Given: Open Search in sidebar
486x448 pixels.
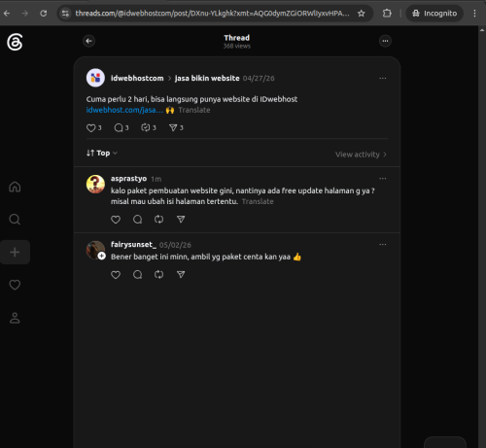Looking at the screenshot, I should click(15, 220).
